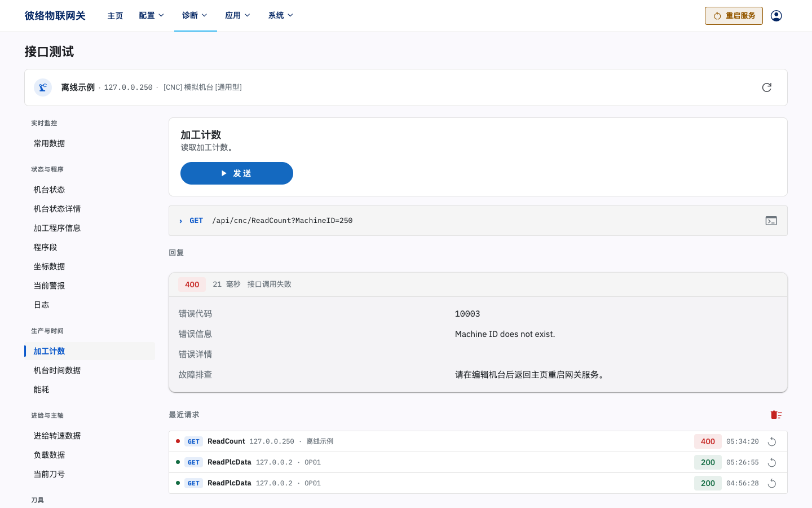The image size is (812, 508).
Task: Click the [CNC] 模拟机台 [通用型] label
Action: (x=202, y=87)
